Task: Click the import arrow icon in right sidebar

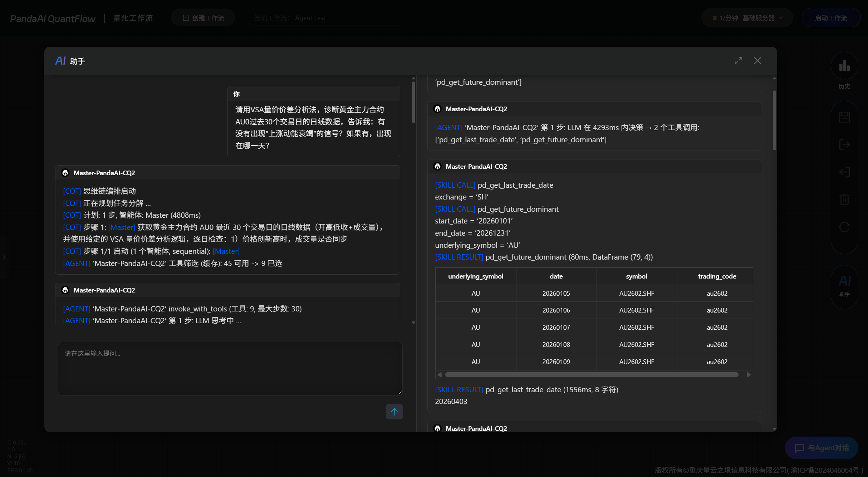Action: 844,172
